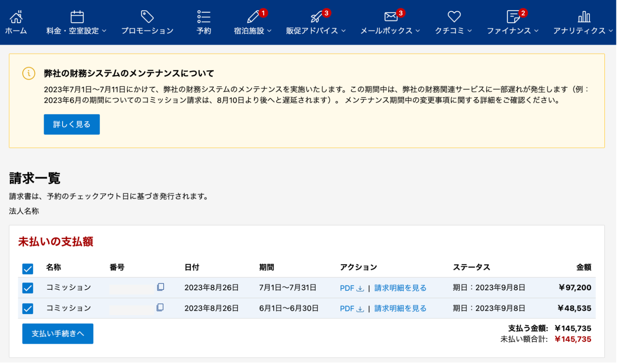
Task: Click the クチコミ heart icon
Action: pos(454,17)
